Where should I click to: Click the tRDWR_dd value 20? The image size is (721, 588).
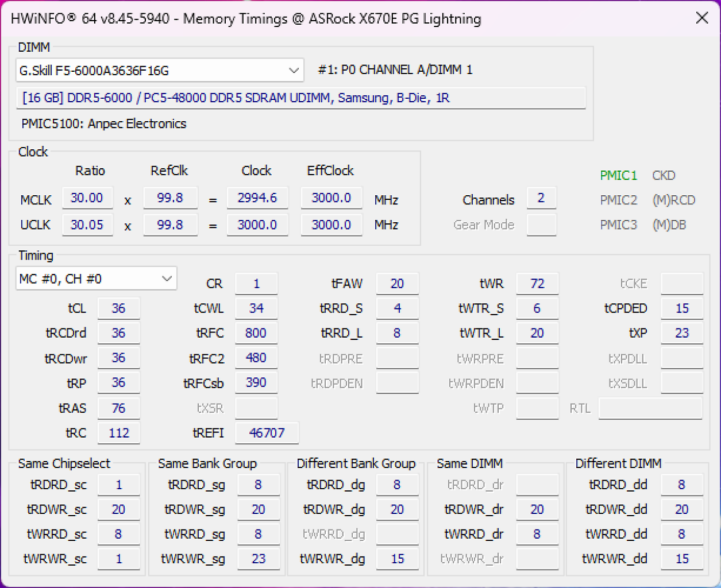click(x=682, y=509)
